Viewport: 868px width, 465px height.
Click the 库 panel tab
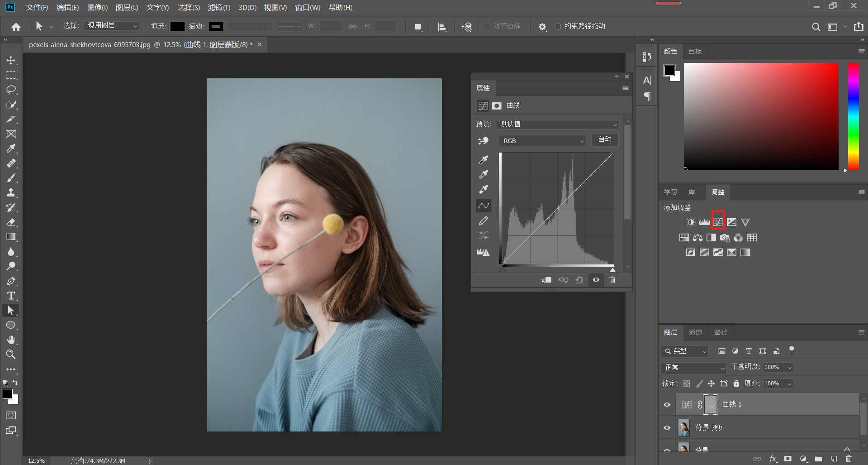692,192
